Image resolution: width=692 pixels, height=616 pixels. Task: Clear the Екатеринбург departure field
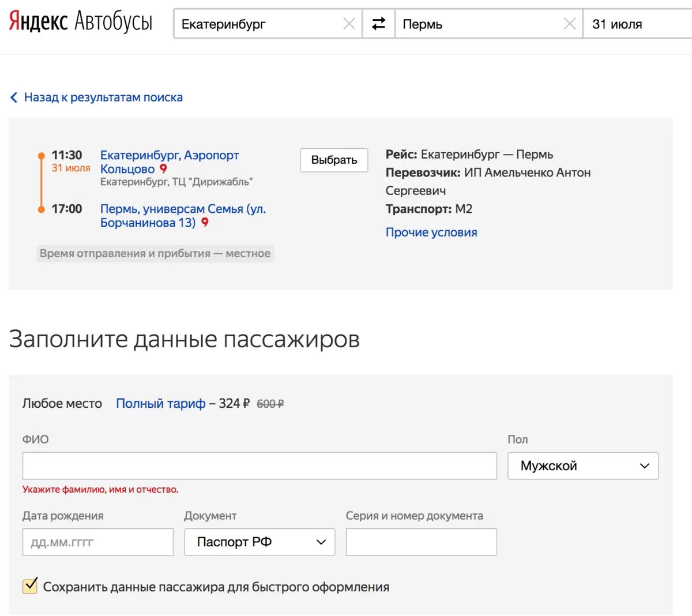(349, 24)
